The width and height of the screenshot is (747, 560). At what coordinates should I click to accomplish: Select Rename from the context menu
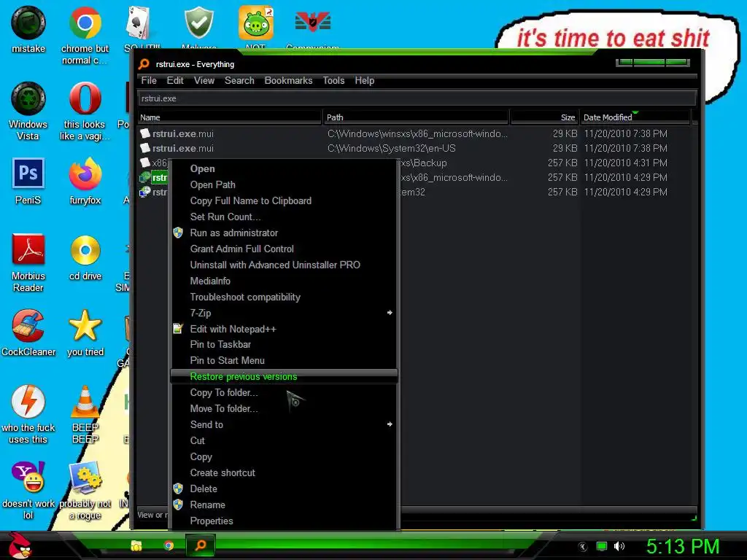click(x=284, y=505)
